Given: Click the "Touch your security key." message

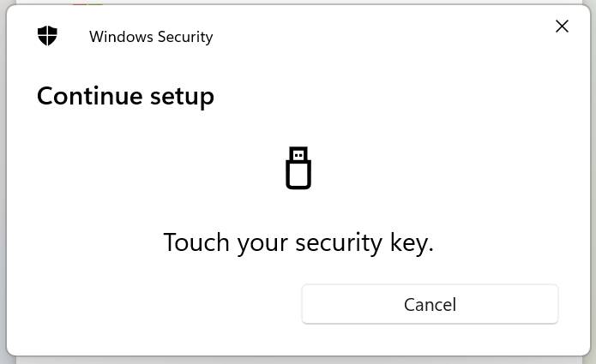Looking at the screenshot, I should [298, 243].
